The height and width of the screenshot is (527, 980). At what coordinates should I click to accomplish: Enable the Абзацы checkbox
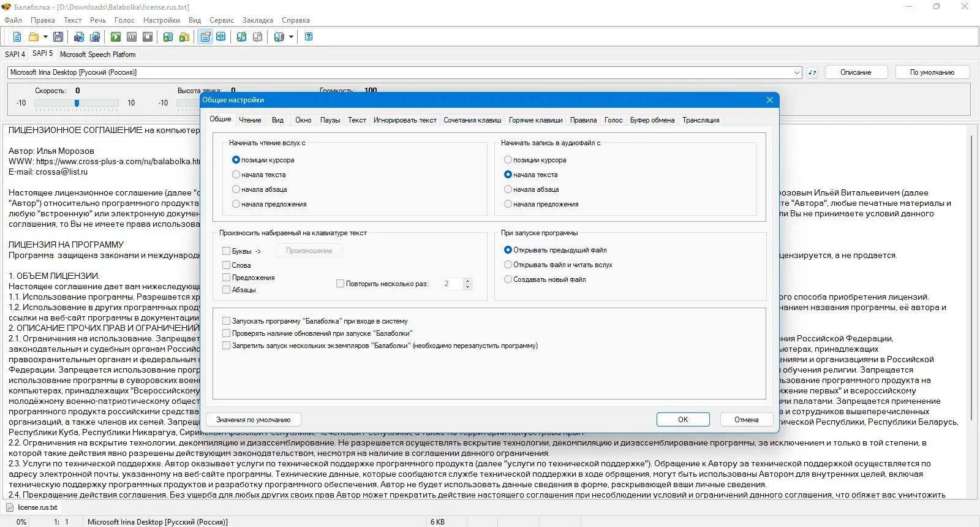point(227,290)
